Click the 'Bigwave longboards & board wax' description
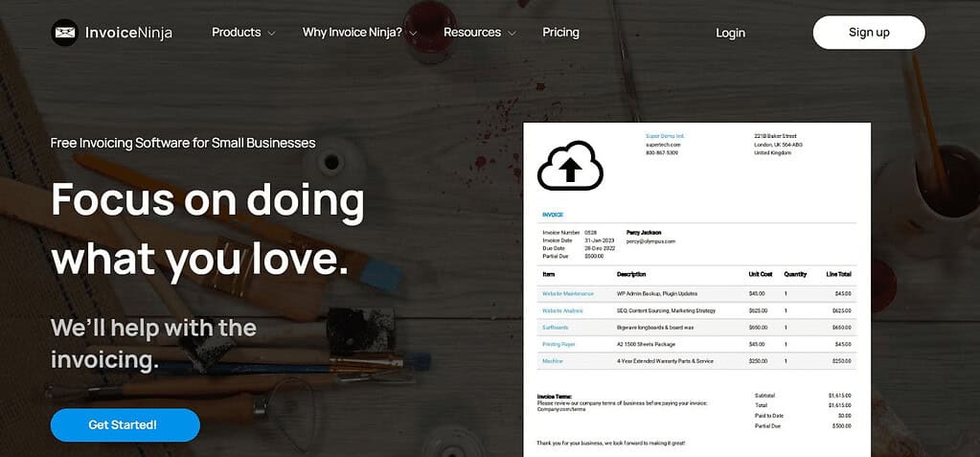The height and width of the screenshot is (457, 980). click(x=653, y=328)
